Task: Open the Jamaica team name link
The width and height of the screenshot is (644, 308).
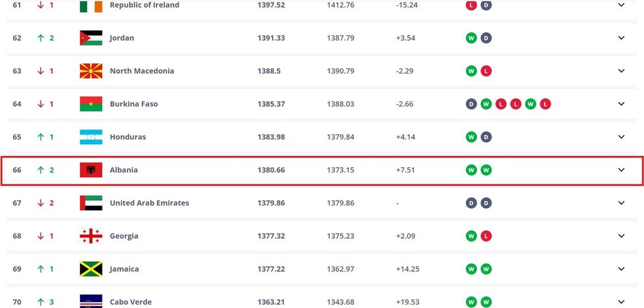Action: pos(126,269)
